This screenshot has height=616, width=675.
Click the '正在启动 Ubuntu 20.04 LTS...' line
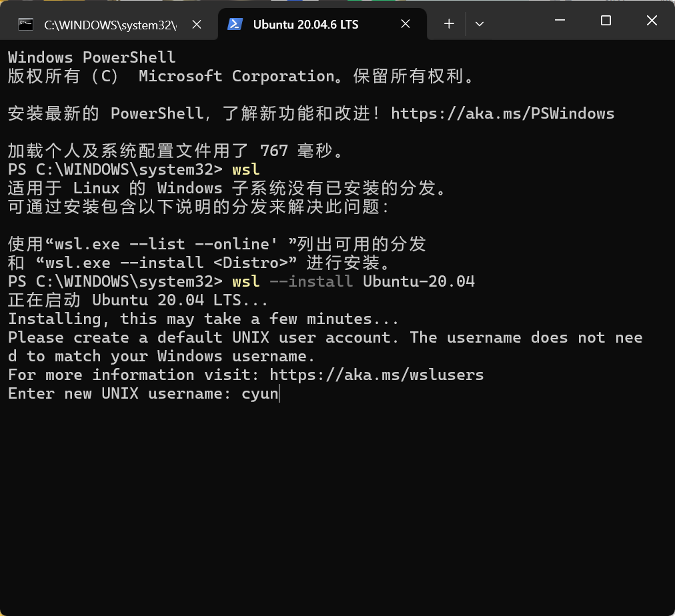point(138,300)
